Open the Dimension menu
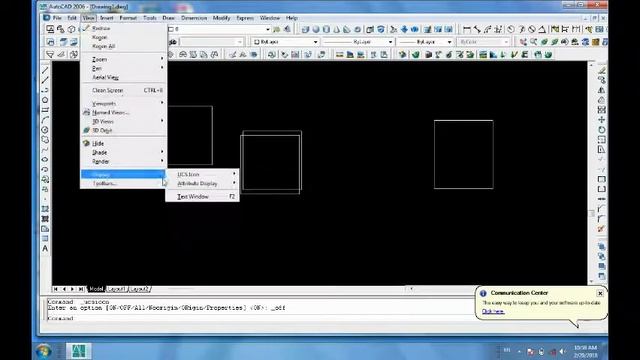This screenshot has height=360, width=640. [x=194, y=18]
